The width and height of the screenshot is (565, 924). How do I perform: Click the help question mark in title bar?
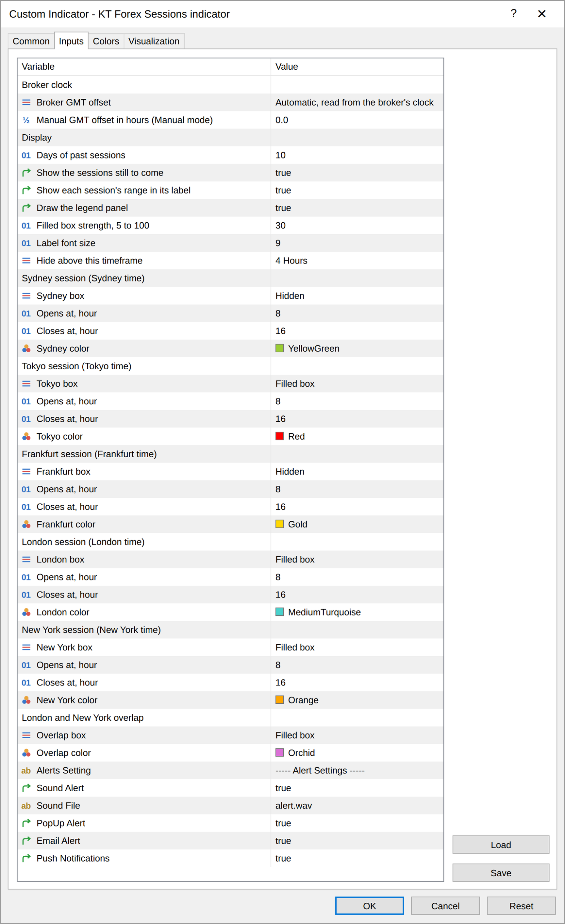click(x=514, y=14)
